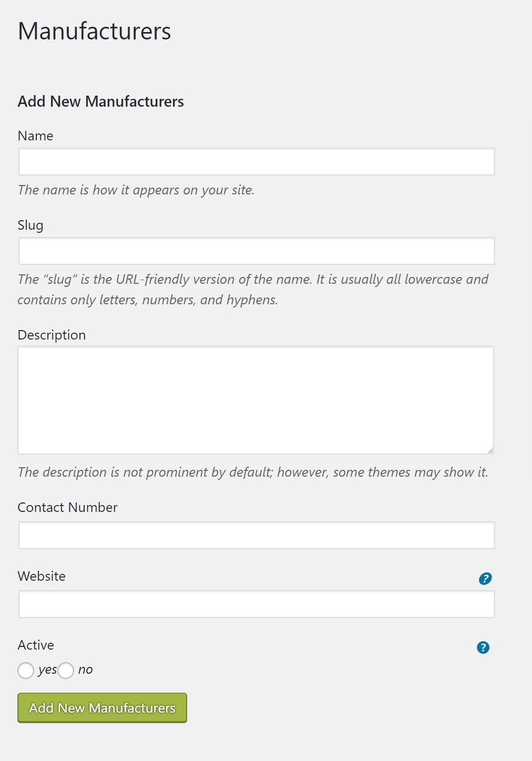
Task: Click into the Slug input box
Action: [x=257, y=251]
